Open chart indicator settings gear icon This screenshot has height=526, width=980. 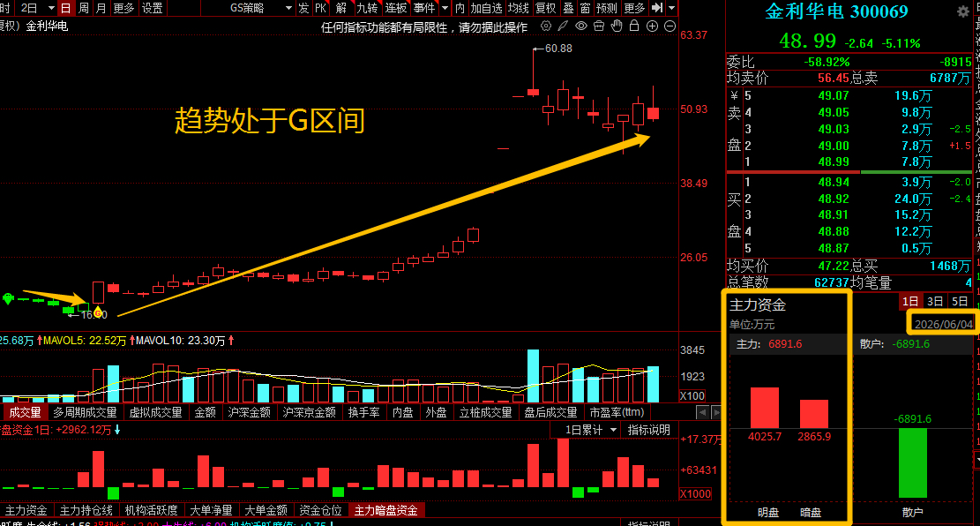(546, 26)
